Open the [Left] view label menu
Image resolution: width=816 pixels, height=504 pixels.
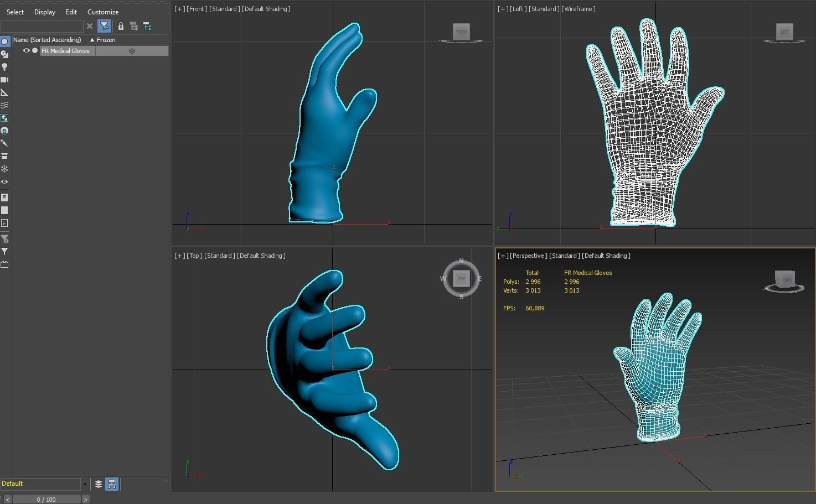click(x=519, y=9)
